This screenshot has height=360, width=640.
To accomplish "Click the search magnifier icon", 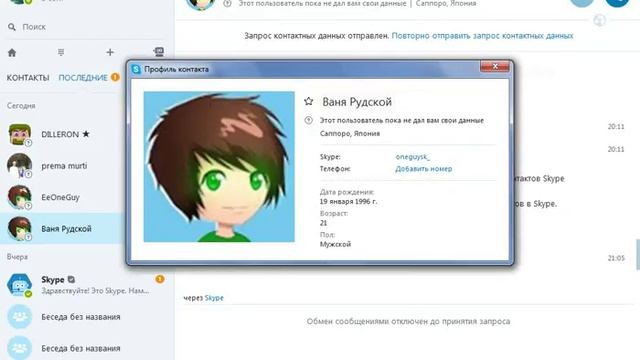I will point(12,27).
